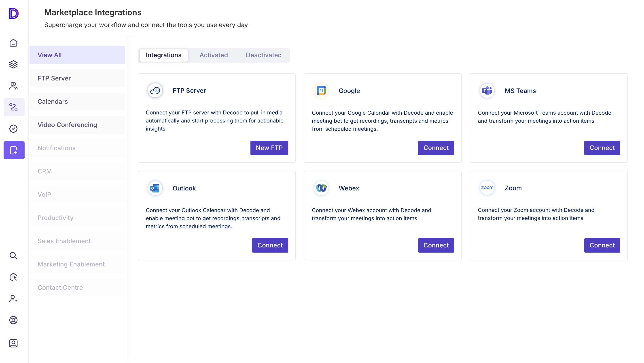Image resolution: width=644 pixels, height=363 pixels.
Task: Click the cursor click sidebar icon
Action: pos(13,277)
